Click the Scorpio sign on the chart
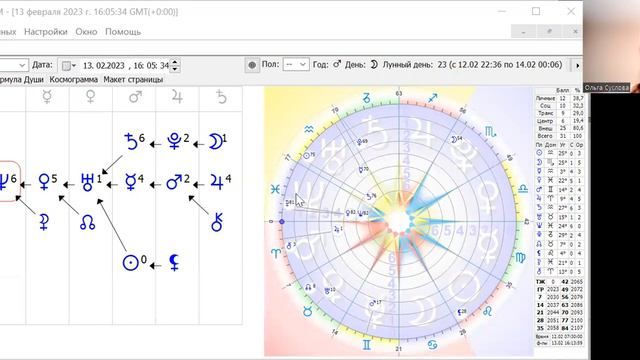This screenshot has width=640, height=360. 490,131
